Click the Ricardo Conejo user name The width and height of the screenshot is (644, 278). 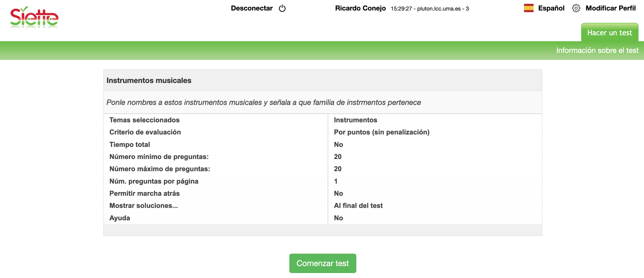360,8
